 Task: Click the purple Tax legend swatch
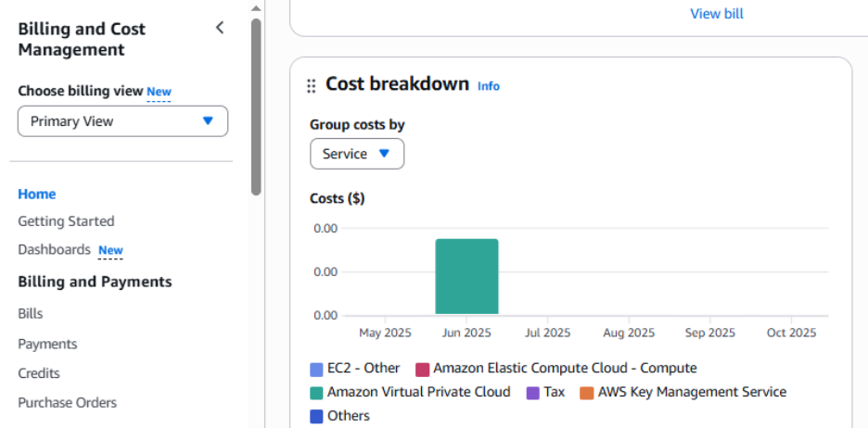click(533, 393)
